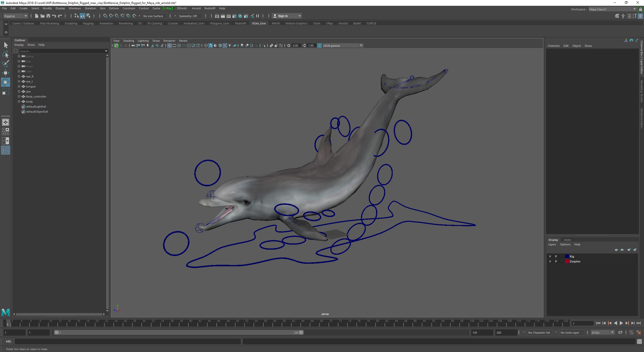
Task: Activate the Move tool in toolbox
Action: click(6, 73)
